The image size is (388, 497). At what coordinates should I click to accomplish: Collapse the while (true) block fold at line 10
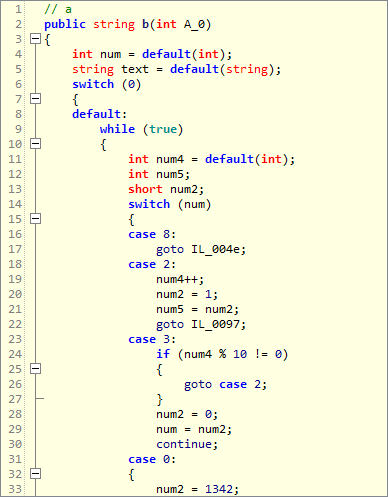pyautogui.click(x=35, y=144)
